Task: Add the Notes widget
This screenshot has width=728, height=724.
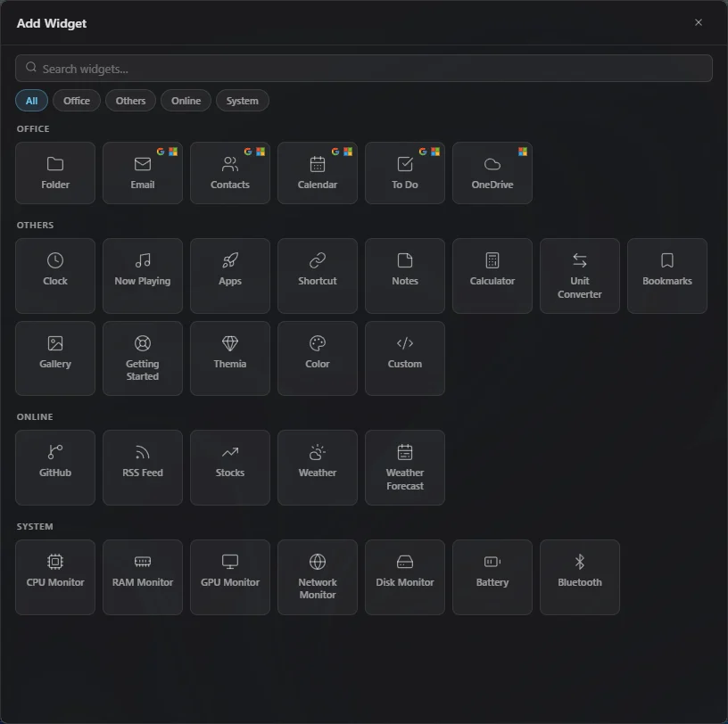Action: pyautogui.click(x=405, y=276)
